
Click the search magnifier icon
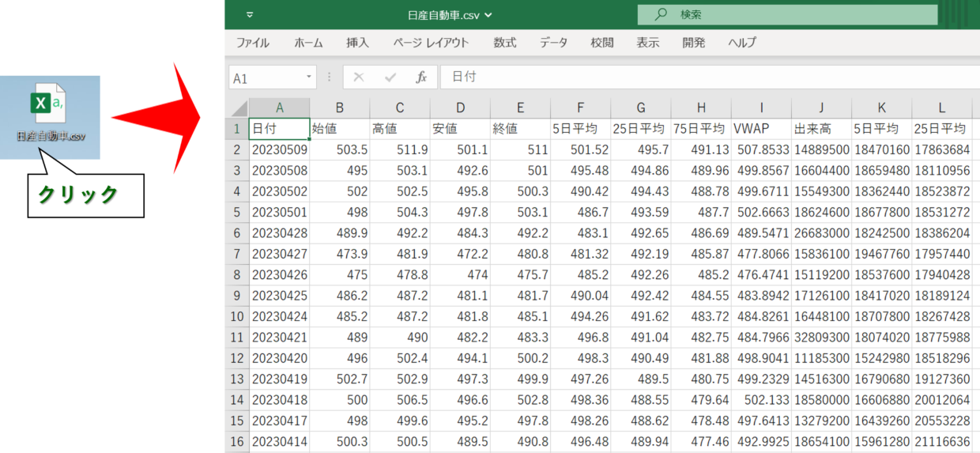pos(661,14)
